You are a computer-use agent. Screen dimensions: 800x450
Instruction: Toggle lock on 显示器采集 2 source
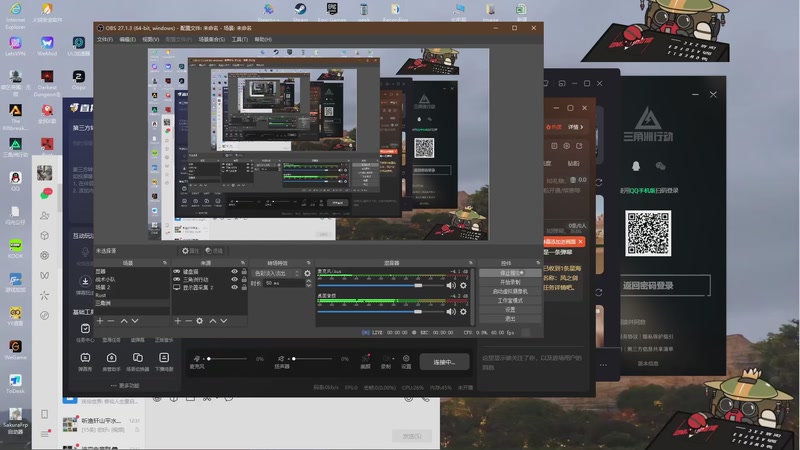point(244,287)
